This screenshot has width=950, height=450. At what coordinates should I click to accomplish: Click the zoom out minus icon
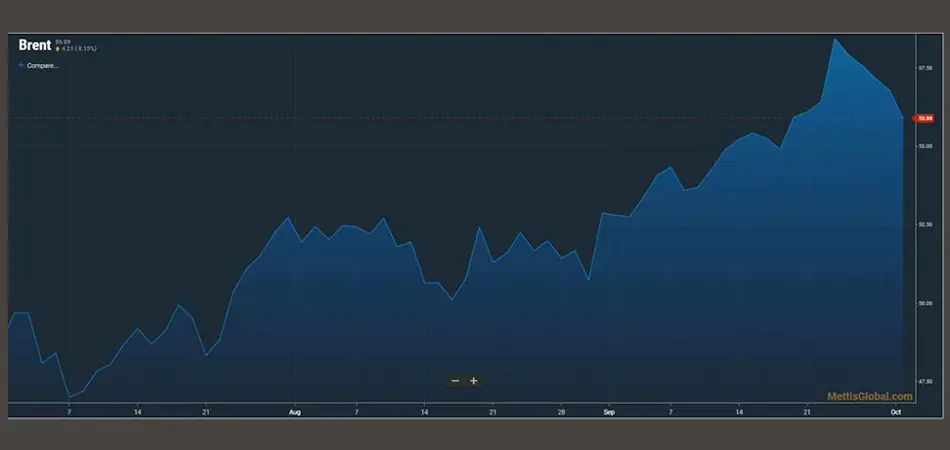pyautogui.click(x=455, y=381)
